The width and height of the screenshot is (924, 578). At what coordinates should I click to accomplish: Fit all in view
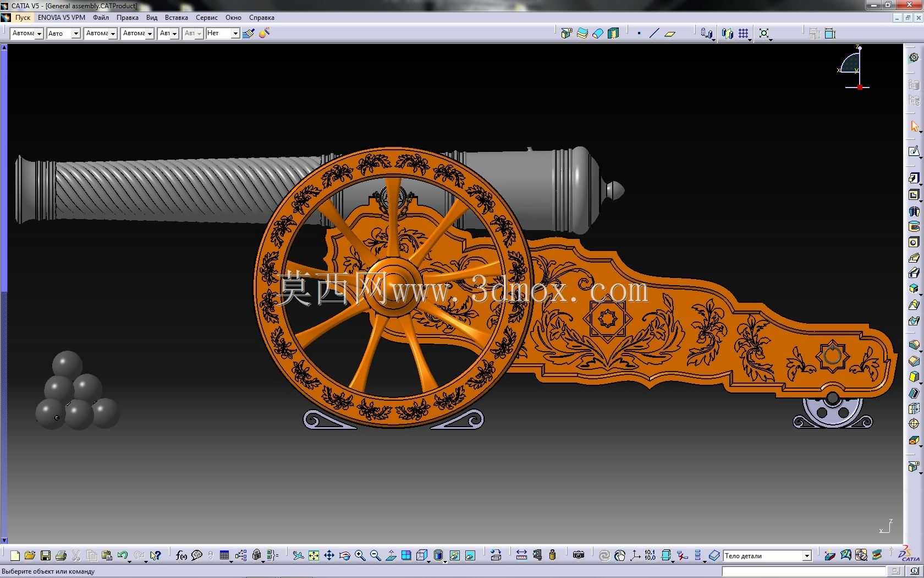[313, 555]
